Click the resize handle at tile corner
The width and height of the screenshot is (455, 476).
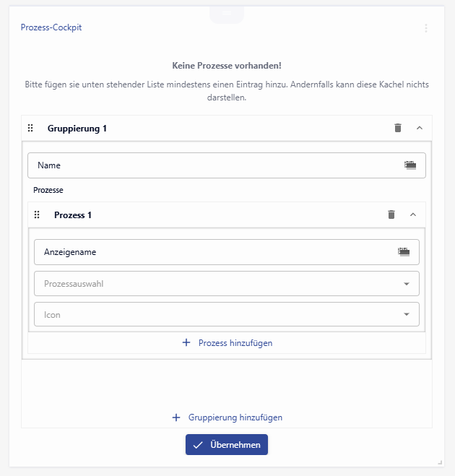[439, 461]
